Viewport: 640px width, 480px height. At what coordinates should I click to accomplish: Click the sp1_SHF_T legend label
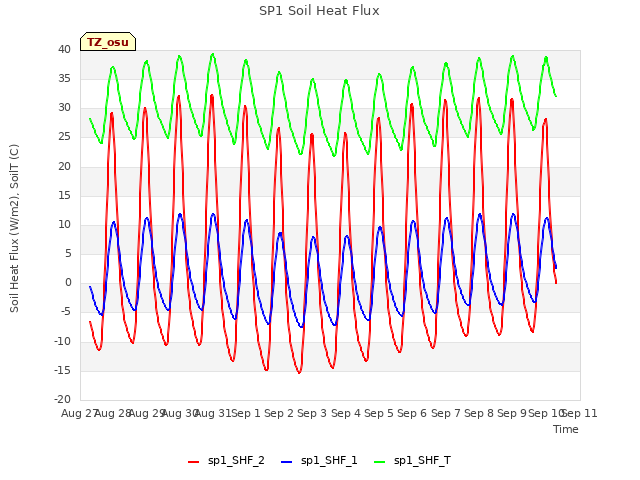[422, 461]
